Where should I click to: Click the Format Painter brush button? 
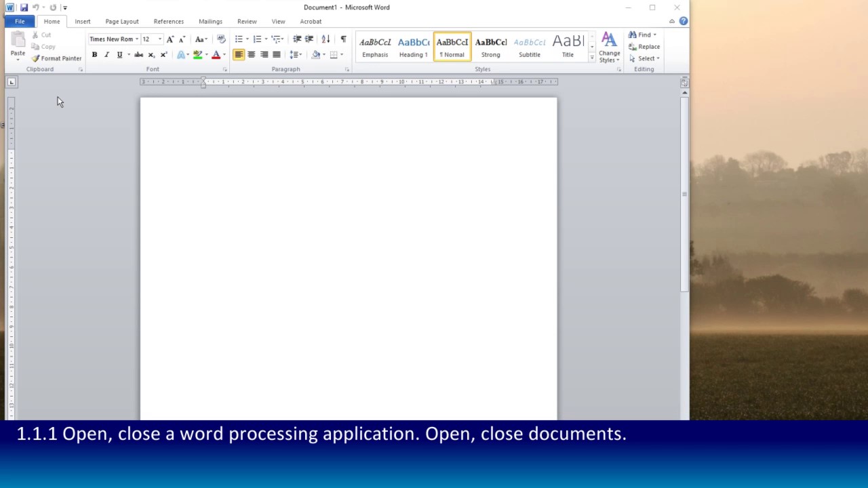coord(56,58)
